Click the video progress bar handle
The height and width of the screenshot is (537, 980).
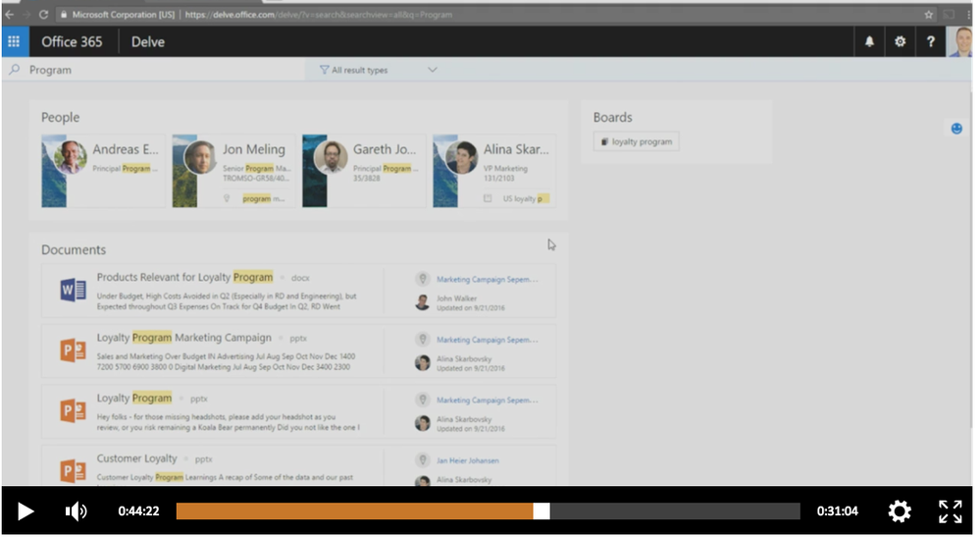[x=542, y=511]
